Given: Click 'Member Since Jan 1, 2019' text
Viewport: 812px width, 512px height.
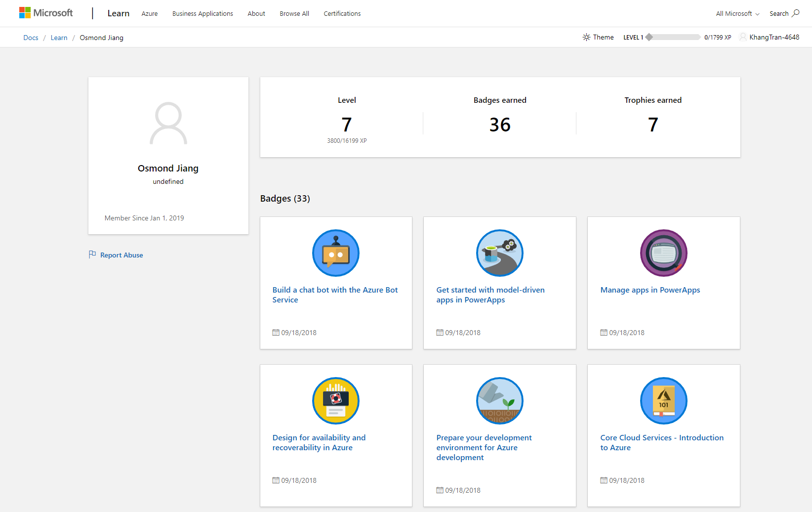Looking at the screenshot, I should [144, 218].
